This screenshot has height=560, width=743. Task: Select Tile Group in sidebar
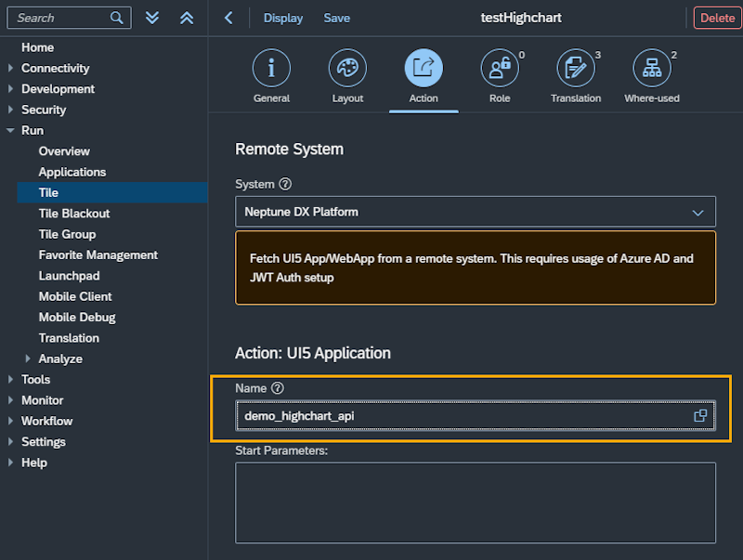click(x=67, y=234)
